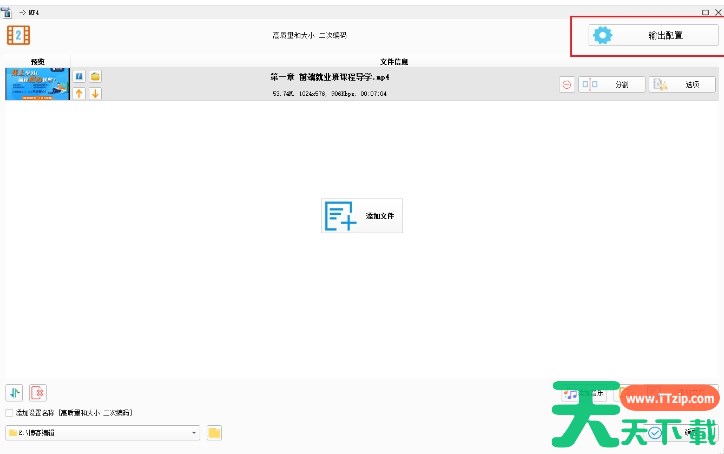The width and height of the screenshot is (724, 454).
Task: Open the file's folder icon in the row
Action: pyautogui.click(x=95, y=76)
